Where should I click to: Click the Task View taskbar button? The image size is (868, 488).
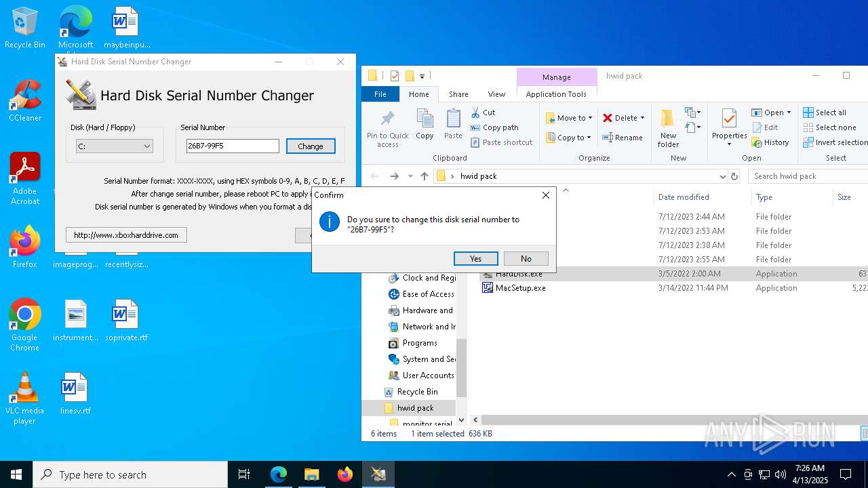click(244, 474)
